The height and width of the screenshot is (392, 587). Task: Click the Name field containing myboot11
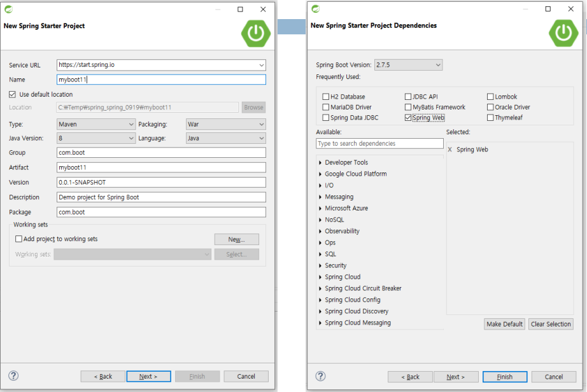[161, 80]
